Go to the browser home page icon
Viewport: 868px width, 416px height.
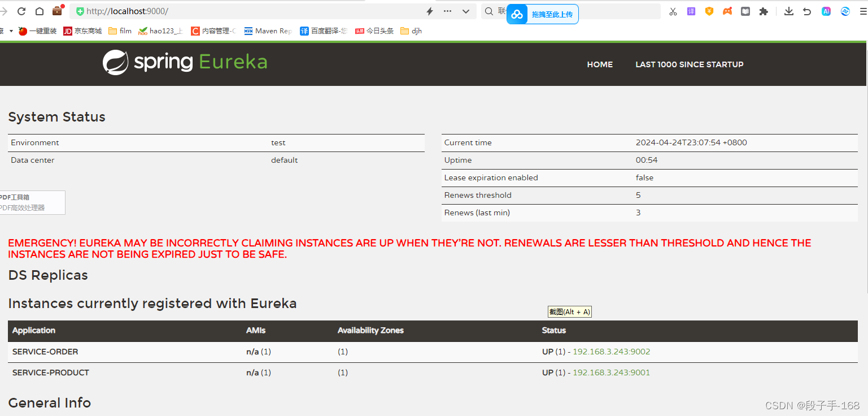click(x=40, y=11)
